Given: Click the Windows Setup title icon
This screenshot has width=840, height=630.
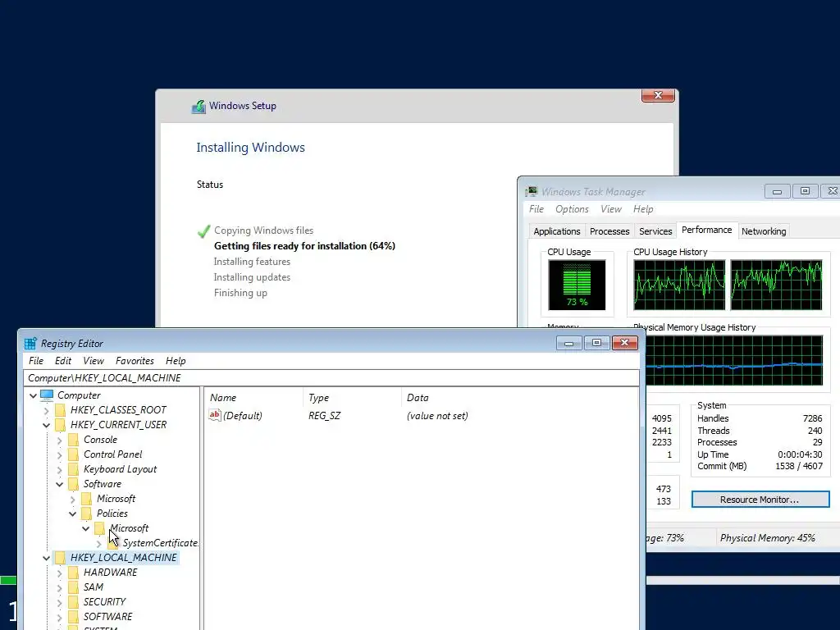Looking at the screenshot, I should pos(199,106).
